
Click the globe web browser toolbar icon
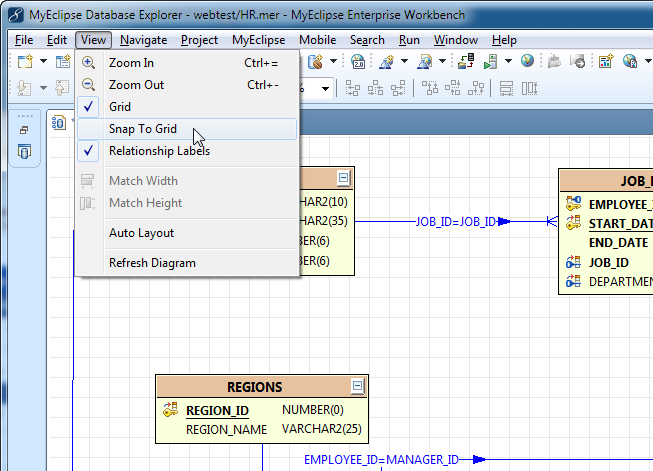(x=526, y=62)
